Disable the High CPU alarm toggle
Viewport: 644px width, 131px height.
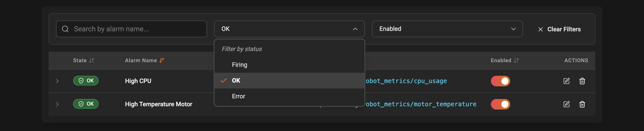(x=500, y=81)
